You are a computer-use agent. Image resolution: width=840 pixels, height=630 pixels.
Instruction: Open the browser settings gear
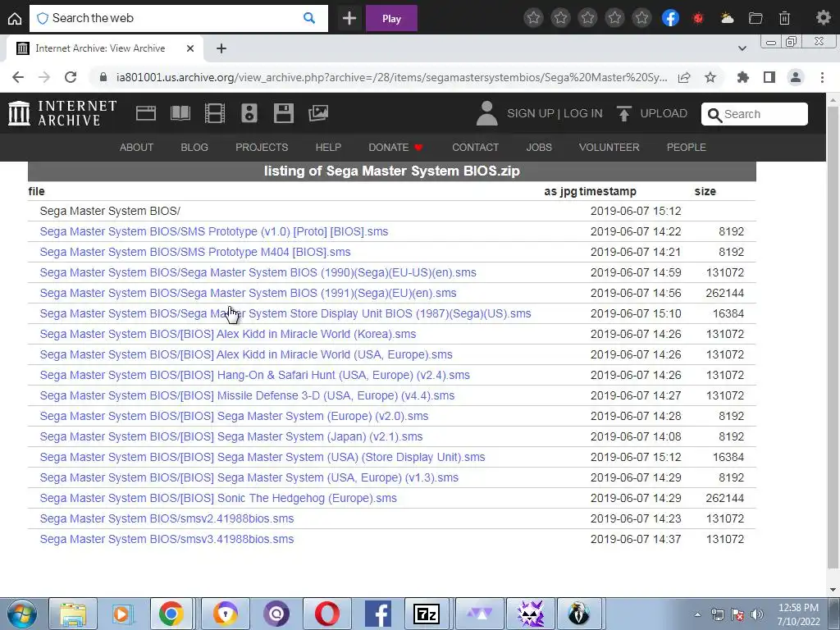point(823,18)
